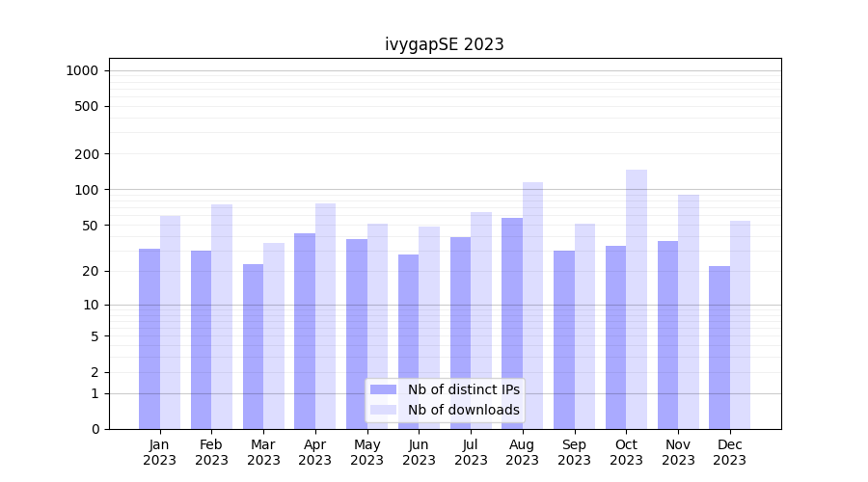868x482 pixels.
Task: Select the 'Nb of distinct IPs' legend label
Action: pos(463,389)
